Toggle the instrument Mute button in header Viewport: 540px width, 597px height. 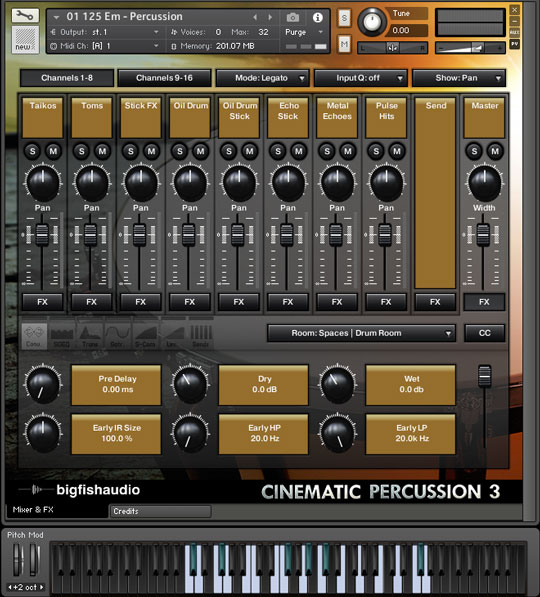coord(344,45)
